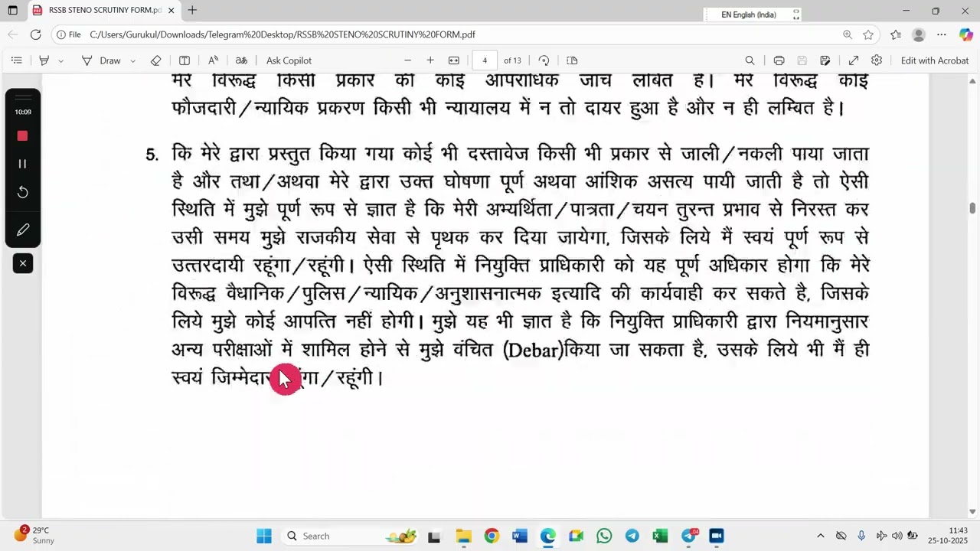Refresh the current page
The image size is (980, 551).
[35, 34]
